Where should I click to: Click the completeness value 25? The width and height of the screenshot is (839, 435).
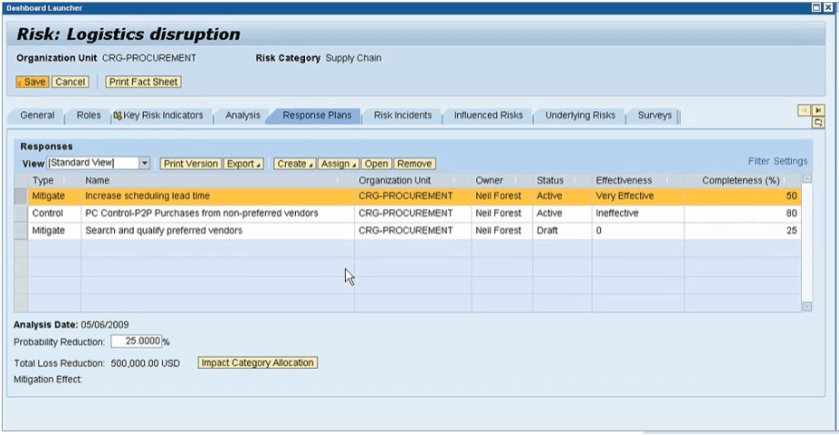[x=791, y=231]
